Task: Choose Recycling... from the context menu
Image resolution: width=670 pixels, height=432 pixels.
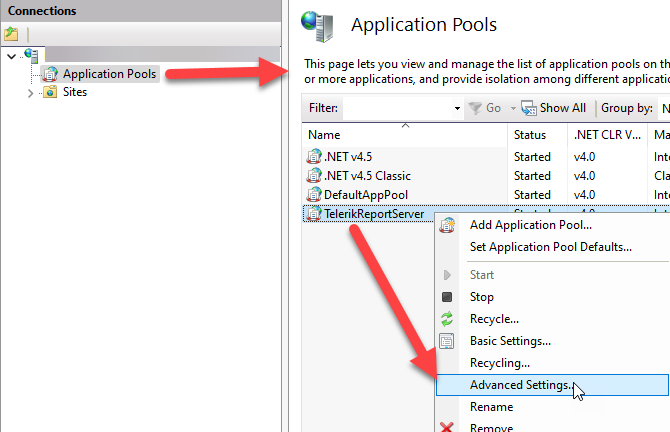Action: tap(500, 363)
